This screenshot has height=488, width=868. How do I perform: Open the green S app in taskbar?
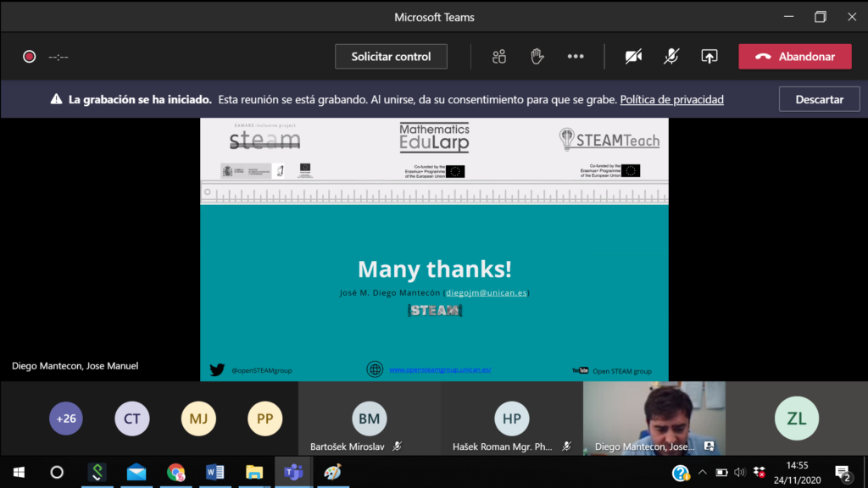pyautogui.click(x=97, y=473)
